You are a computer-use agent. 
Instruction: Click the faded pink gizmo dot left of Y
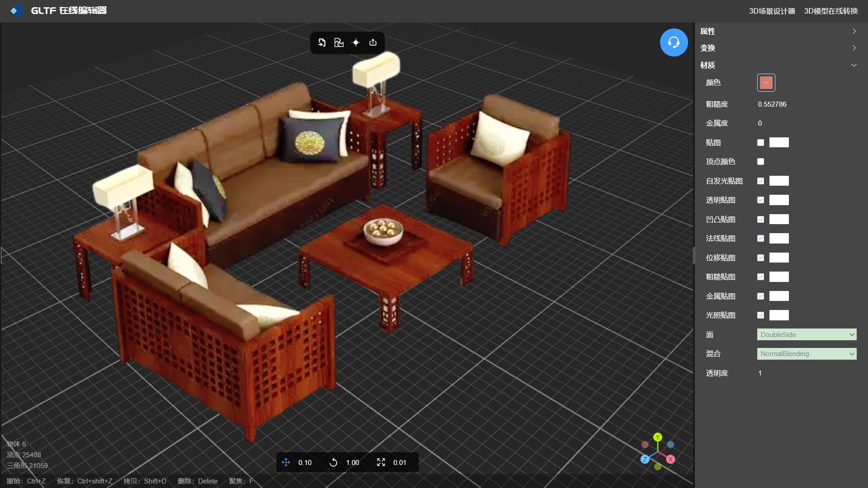pyautogui.click(x=645, y=445)
